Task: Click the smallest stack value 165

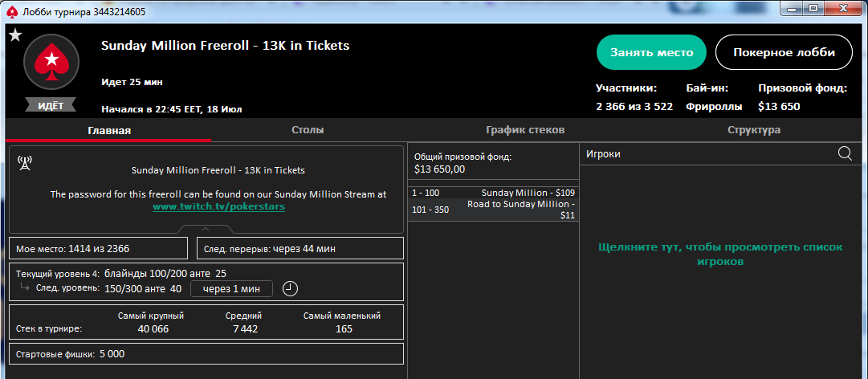Action: click(343, 329)
